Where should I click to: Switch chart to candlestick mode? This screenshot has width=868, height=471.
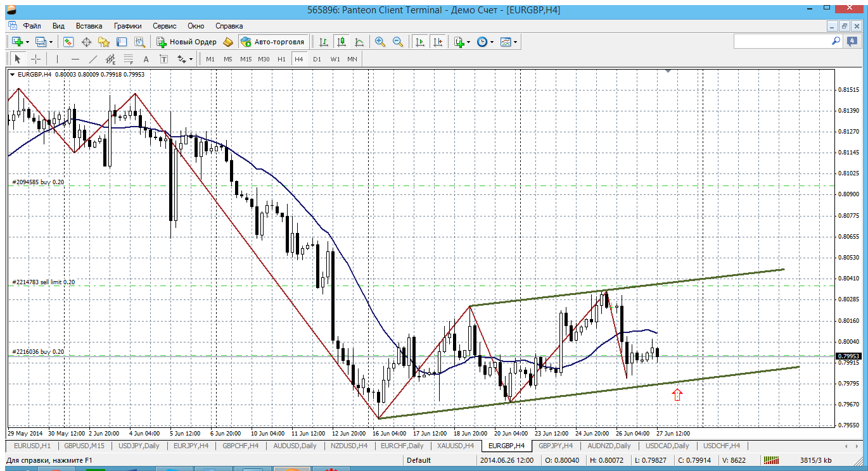pos(341,42)
